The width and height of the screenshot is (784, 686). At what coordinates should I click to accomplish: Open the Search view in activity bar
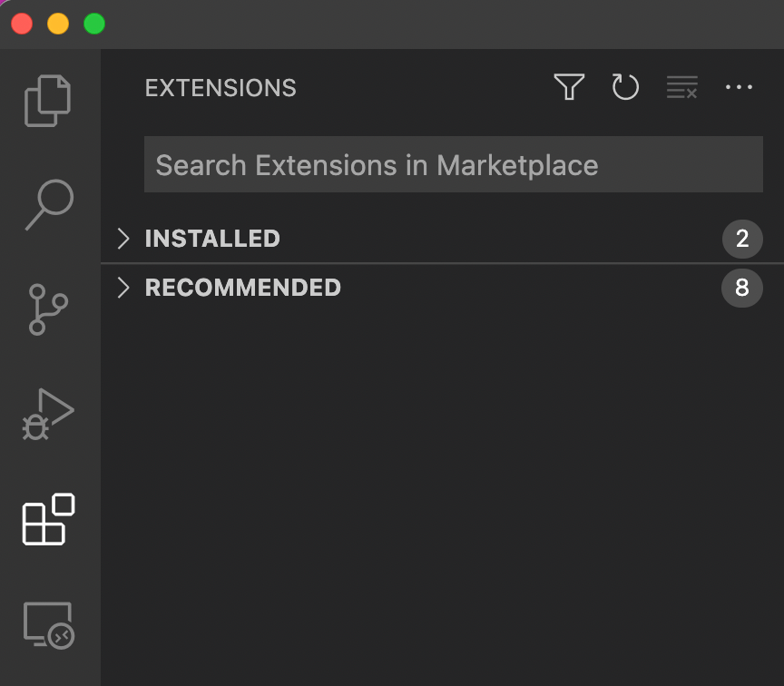(47, 205)
